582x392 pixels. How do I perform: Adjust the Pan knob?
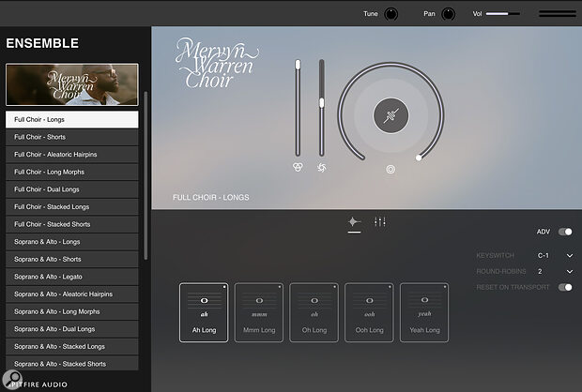pos(449,14)
